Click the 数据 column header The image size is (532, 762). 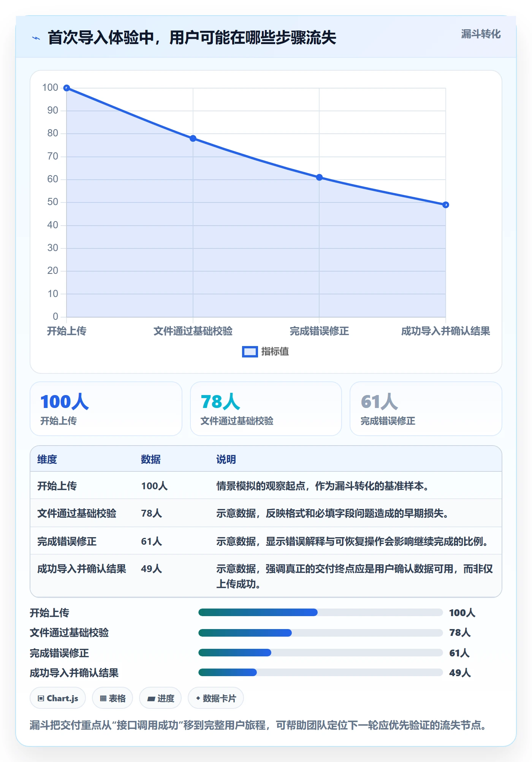pyautogui.click(x=151, y=459)
